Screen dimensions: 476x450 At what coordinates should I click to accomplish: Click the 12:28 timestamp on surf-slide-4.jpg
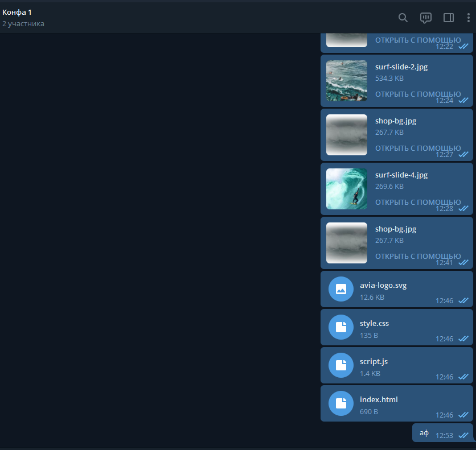444,209
